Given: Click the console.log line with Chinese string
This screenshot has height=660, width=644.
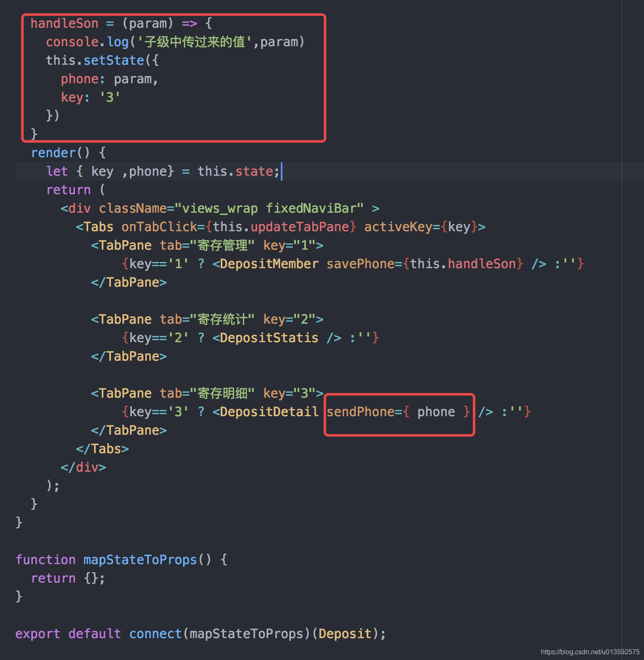Looking at the screenshot, I should pyautogui.click(x=175, y=42).
